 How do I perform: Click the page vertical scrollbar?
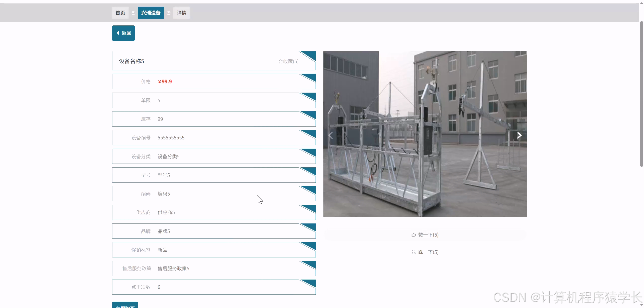coord(641,94)
